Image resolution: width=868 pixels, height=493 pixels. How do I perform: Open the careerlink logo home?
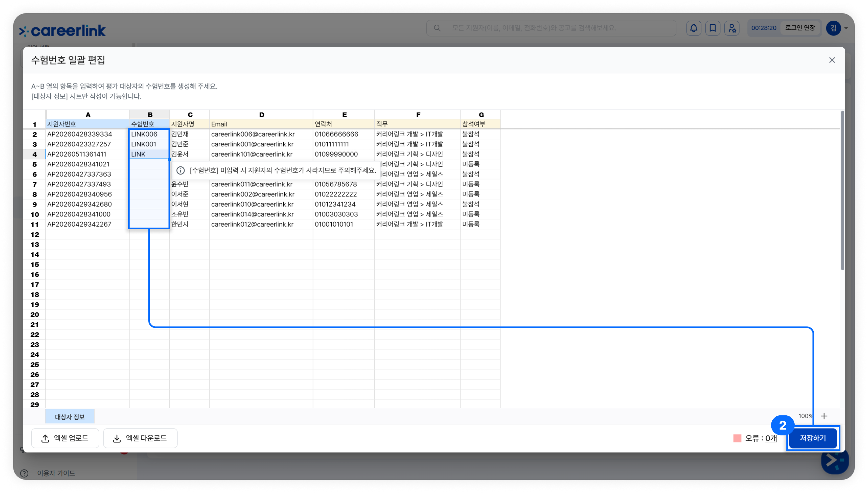tap(62, 31)
